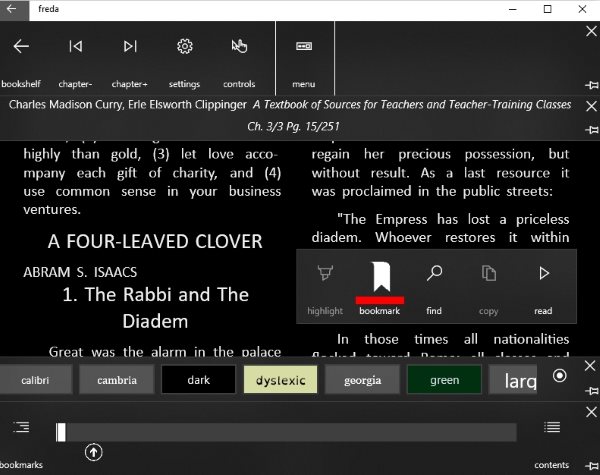600x475 pixels.
Task: Close the font themes bar
Action: click(x=590, y=366)
